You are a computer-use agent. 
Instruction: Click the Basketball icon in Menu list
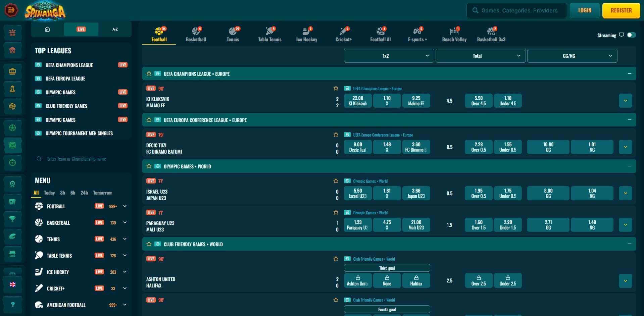[x=39, y=222]
